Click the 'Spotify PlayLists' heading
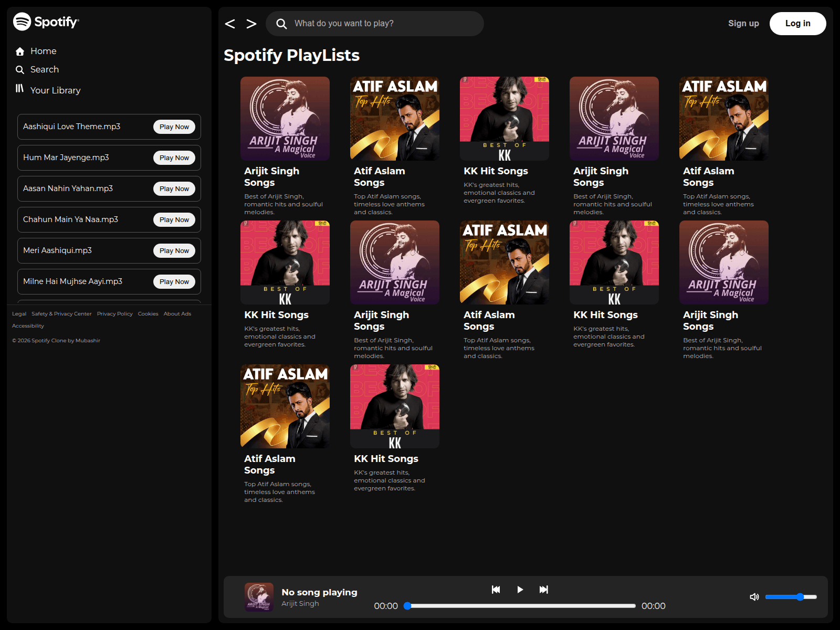Image resolution: width=840 pixels, height=630 pixels. click(291, 55)
